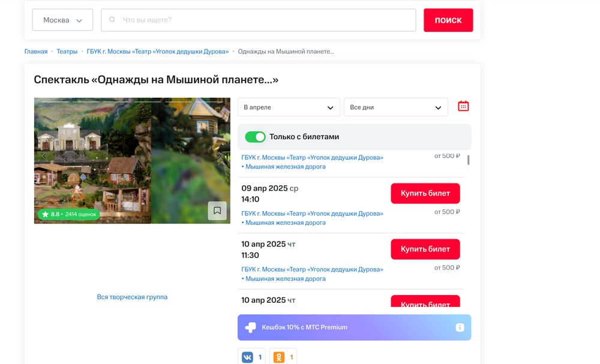The image size is (600, 364).
Task: Click inside the "Что вы ищете?" search field
Action: (x=259, y=19)
